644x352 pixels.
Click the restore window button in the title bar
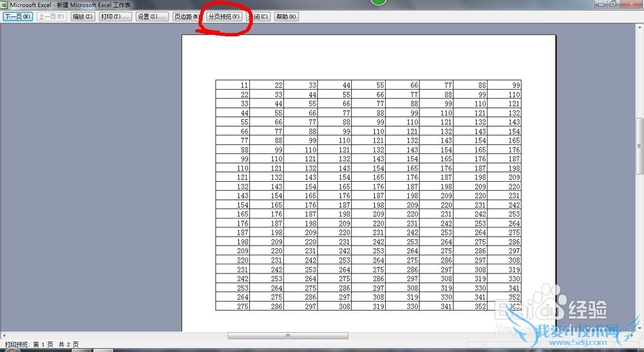[x=613, y=4]
